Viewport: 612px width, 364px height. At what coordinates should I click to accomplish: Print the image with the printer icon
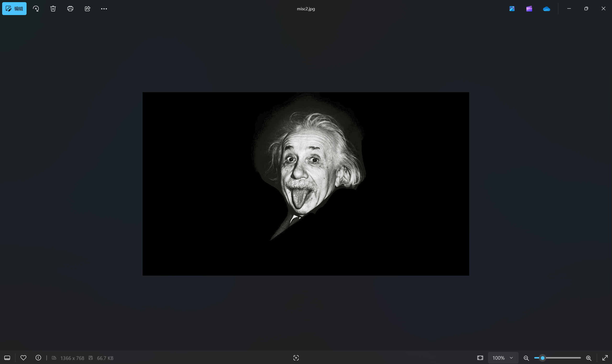70,9
